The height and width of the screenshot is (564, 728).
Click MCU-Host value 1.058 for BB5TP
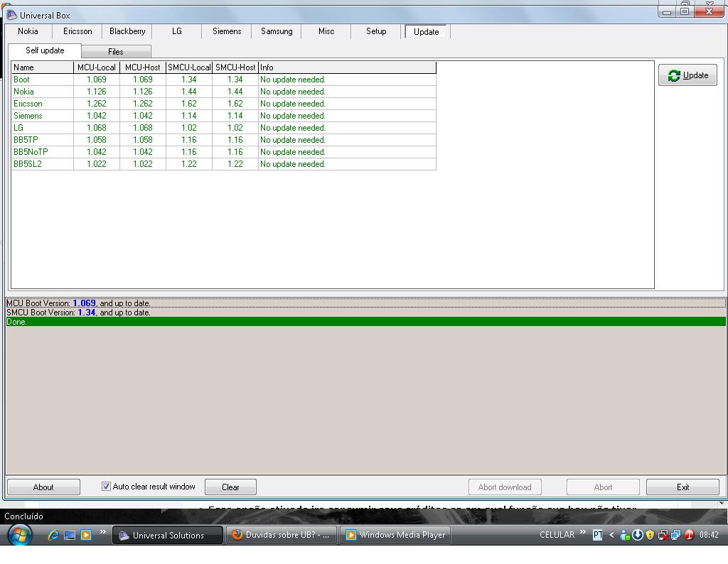click(x=142, y=140)
